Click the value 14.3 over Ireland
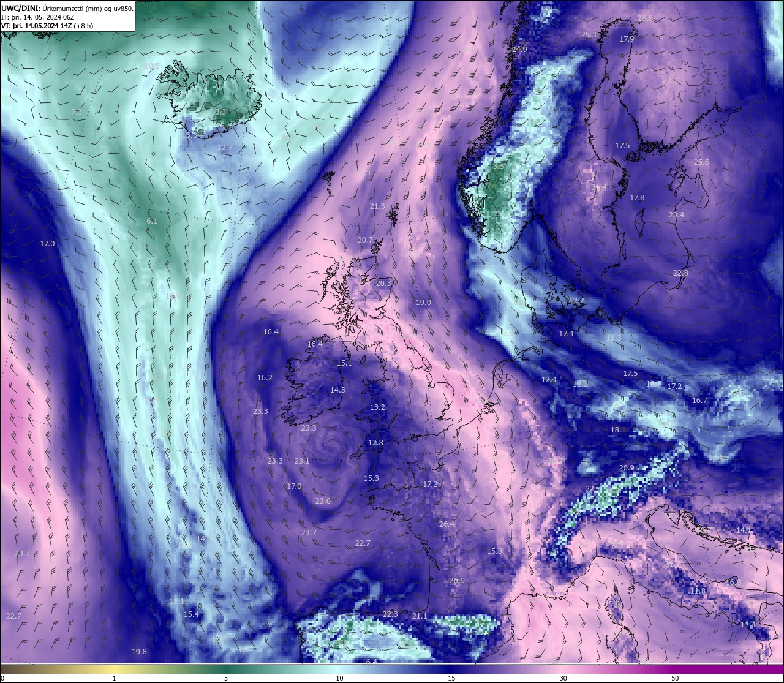The width and height of the screenshot is (784, 683). 337,390
